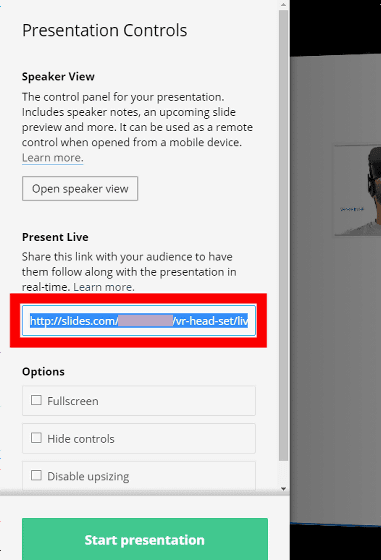Enable the Fullscreen checkbox
381x560 pixels.
point(36,400)
